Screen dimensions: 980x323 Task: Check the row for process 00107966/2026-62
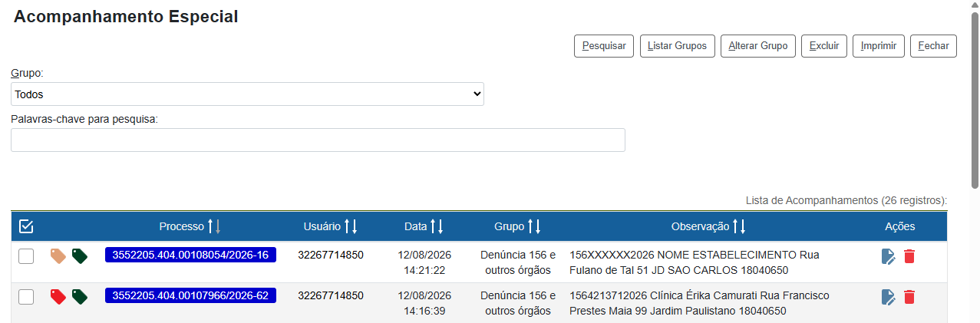coord(26,297)
